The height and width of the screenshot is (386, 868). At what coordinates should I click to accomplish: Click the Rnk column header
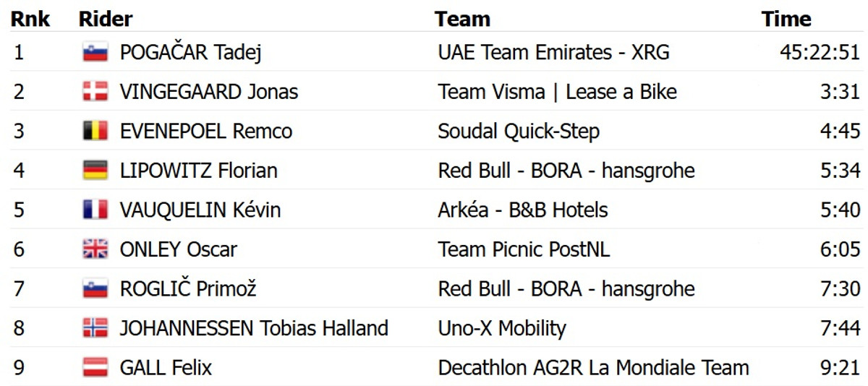click(30, 19)
